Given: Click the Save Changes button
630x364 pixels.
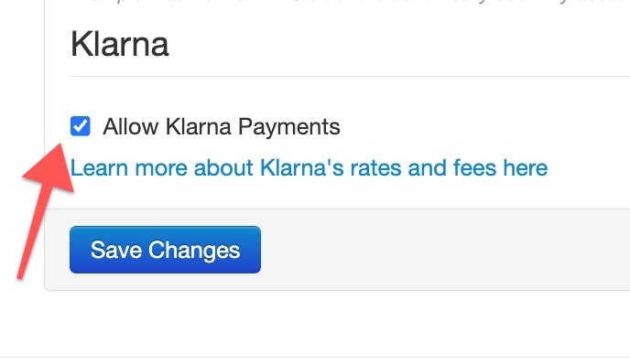Looking at the screenshot, I should (165, 250).
